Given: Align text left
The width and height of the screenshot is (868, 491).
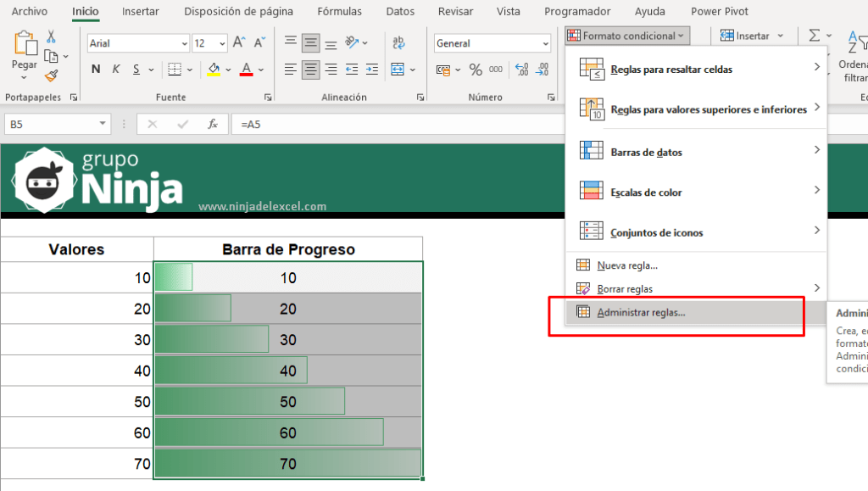Looking at the screenshot, I should pyautogui.click(x=290, y=70).
